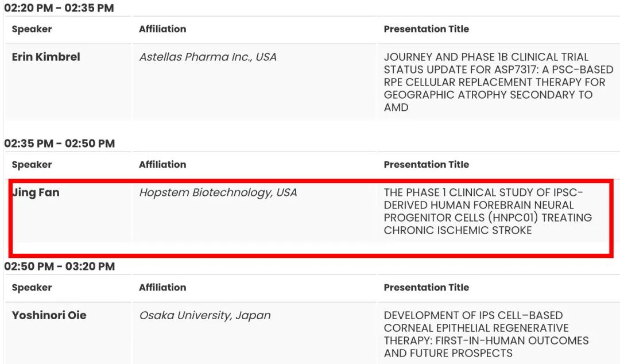Click the 02:35 PM - 02:50 PM time slot
Image resolution: width=620 pixels, height=364 pixels.
tap(60, 144)
